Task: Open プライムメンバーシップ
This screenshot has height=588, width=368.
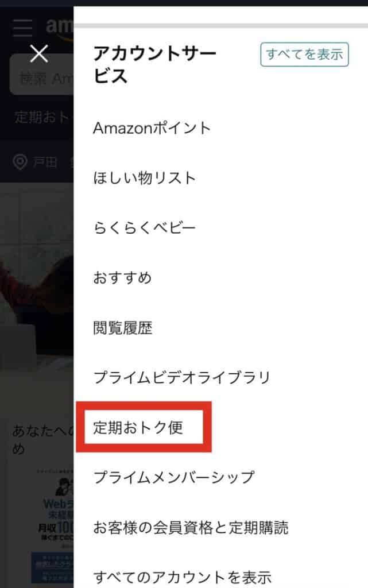Action: 174,477
